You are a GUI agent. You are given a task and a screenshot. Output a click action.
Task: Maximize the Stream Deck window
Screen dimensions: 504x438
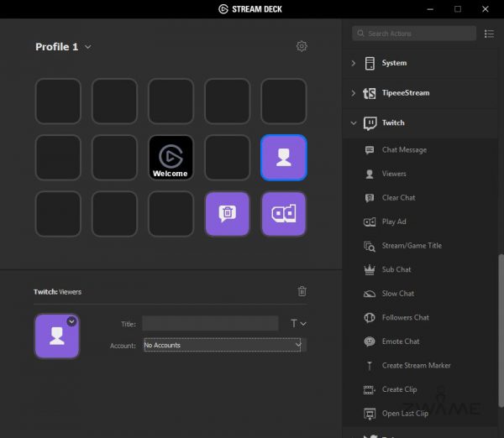458,9
